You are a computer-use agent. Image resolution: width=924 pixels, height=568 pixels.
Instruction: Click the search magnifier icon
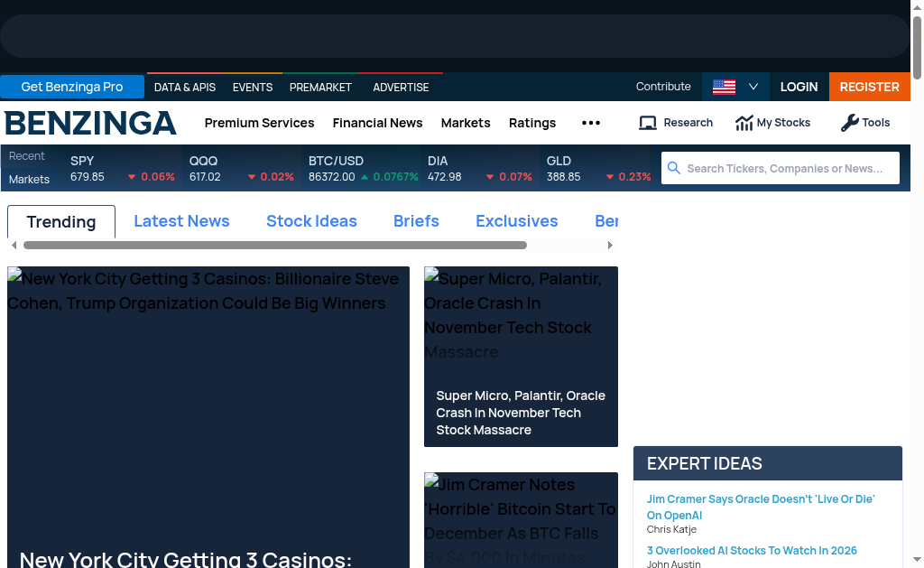[674, 168]
